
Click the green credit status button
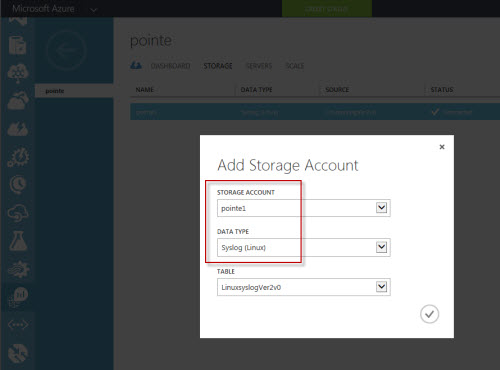coord(327,9)
